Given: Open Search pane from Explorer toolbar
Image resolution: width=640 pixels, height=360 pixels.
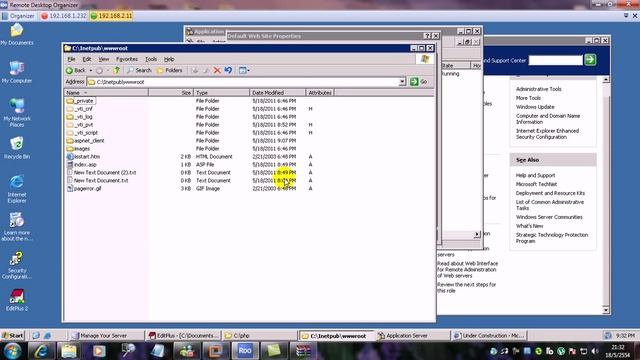Looking at the screenshot, I should tap(139, 70).
